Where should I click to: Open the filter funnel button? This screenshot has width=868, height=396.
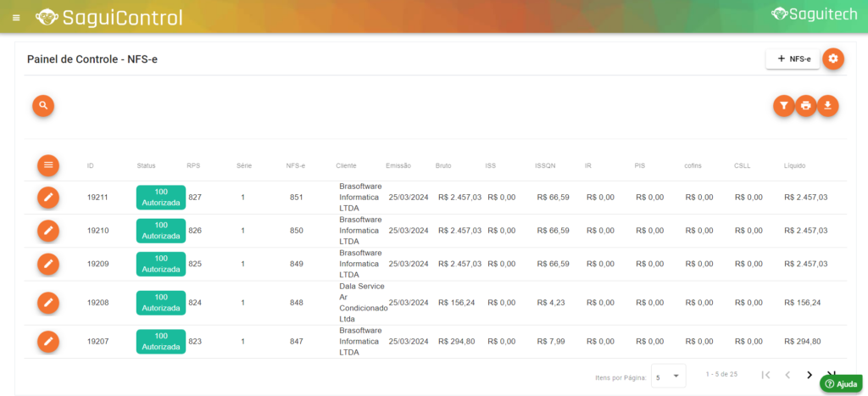click(783, 106)
